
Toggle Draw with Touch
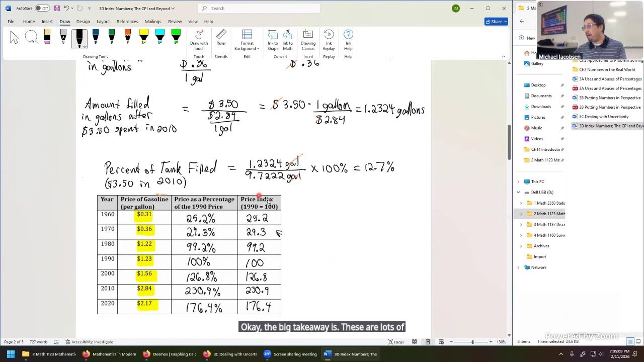pyautogui.click(x=199, y=40)
